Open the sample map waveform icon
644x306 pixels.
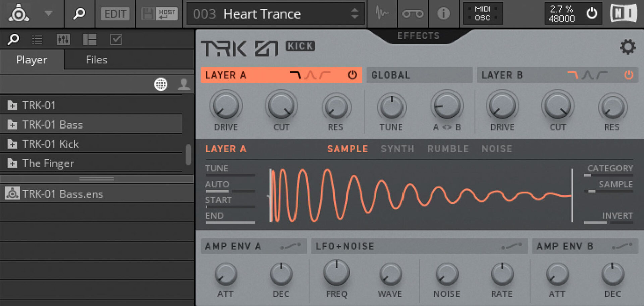382,14
